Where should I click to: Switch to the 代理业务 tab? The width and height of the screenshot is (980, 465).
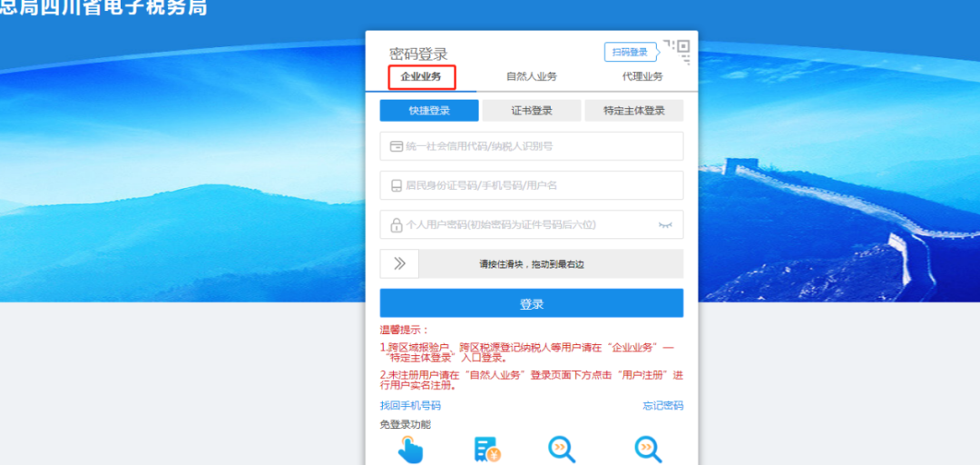coord(642,77)
